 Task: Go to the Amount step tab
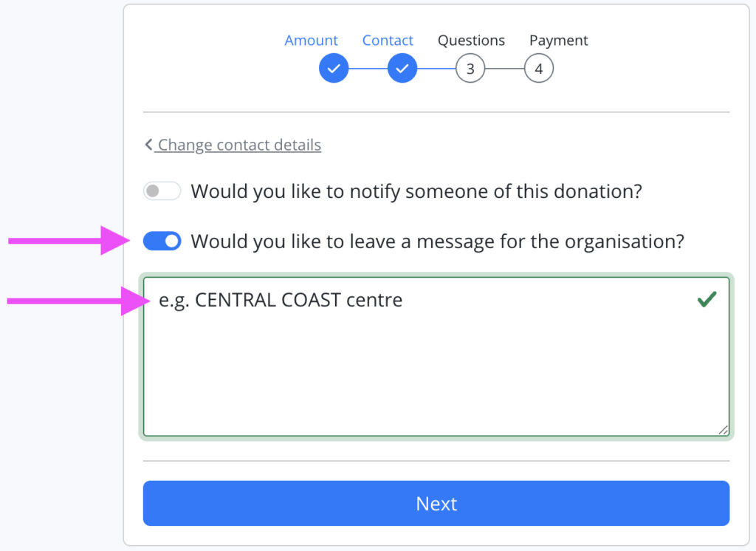(311, 41)
